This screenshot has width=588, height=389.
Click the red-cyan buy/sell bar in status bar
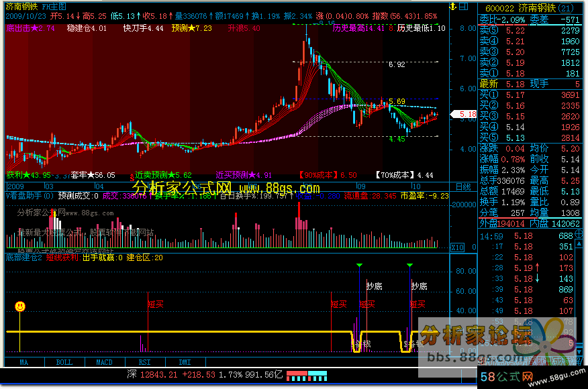(306, 376)
